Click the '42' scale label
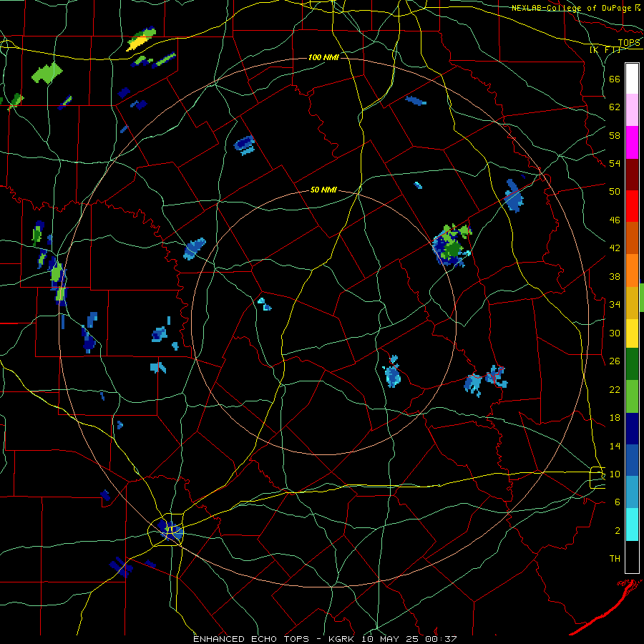 615,248
